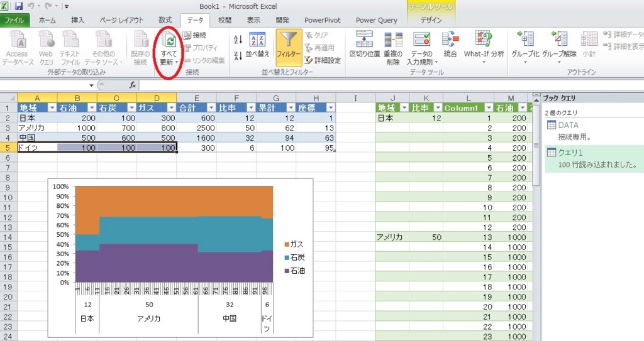Screen dimensions: 644x341
Task: Select column I header
Action: [x=356, y=98]
